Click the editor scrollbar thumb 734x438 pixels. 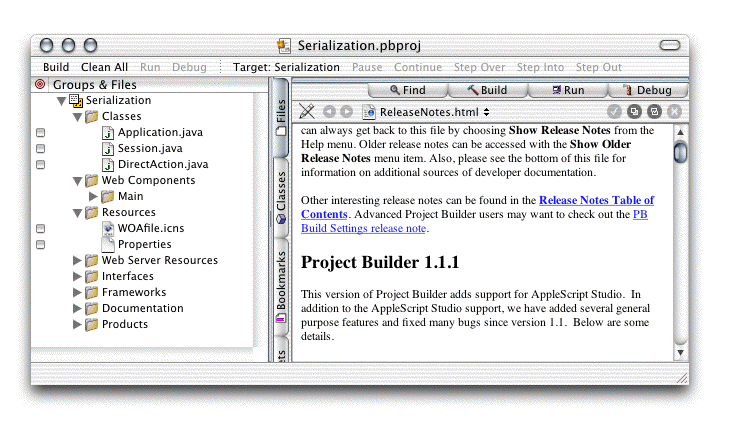coord(680,152)
